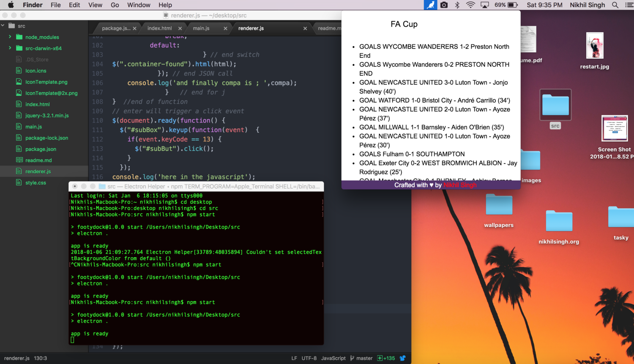The height and width of the screenshot is (364, 634).
Task: Open Notification Center list icon
Action: coord(629,5)
